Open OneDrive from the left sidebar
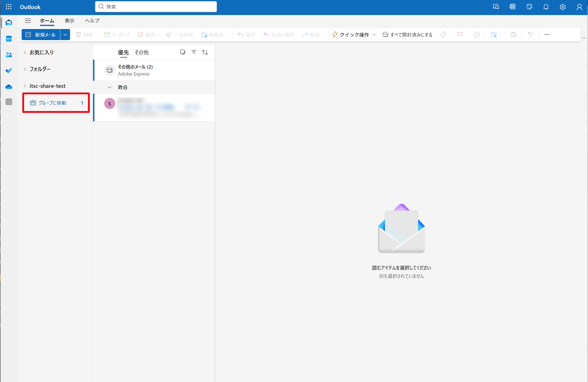 (x=9, y=87)
